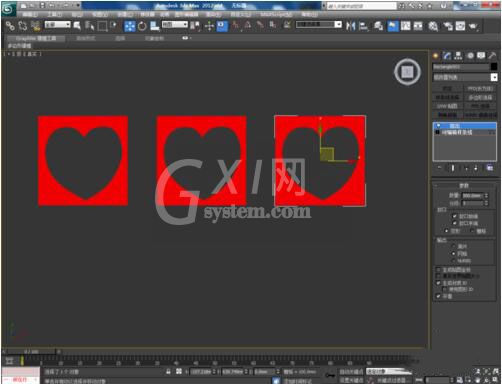Open the Rendered Frame Window icon
The width and height of the screenshot is (502, 384).
[460, 26]
